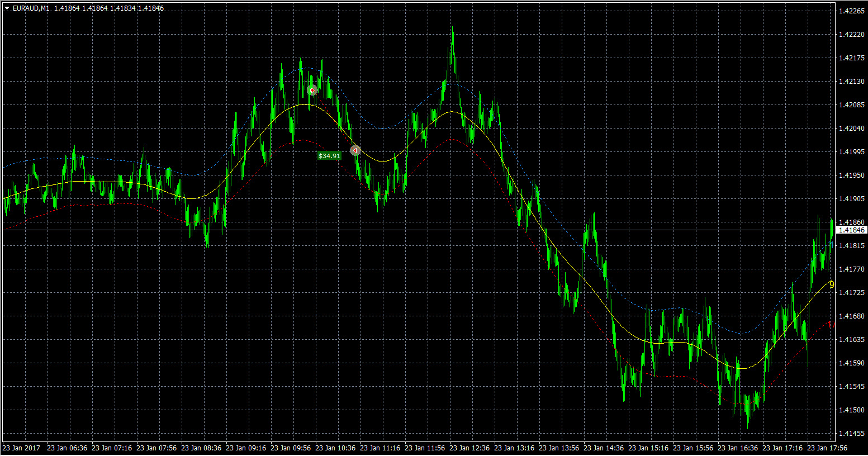Click the 23 Jan 12:36 time label
Screen dimensions: 868x456
(x=469, y=448)
